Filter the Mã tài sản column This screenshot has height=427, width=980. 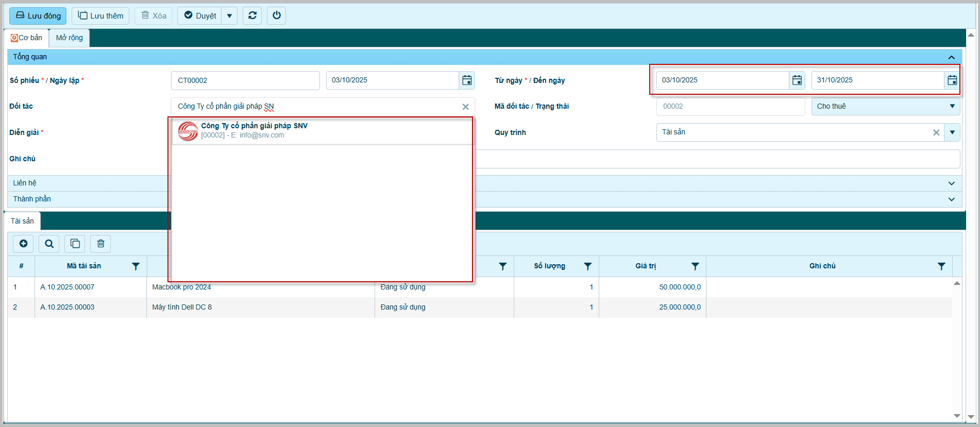point(136,266)
